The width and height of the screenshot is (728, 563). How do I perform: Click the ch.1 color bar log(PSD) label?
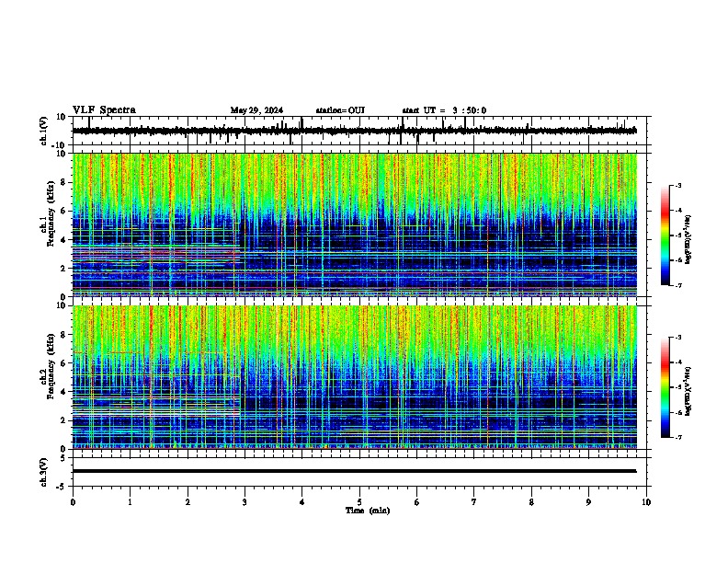click(x=688, y=239)
